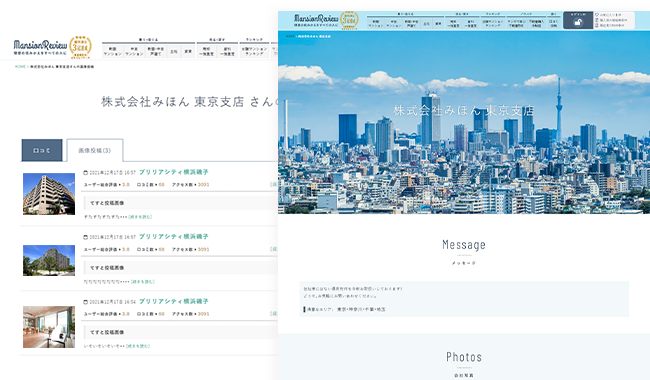Image resolution: width=650 pixels, height=380 pixels.
Task: Open 賃料一括査定 in the left page nav
Action: click(228, 51)
